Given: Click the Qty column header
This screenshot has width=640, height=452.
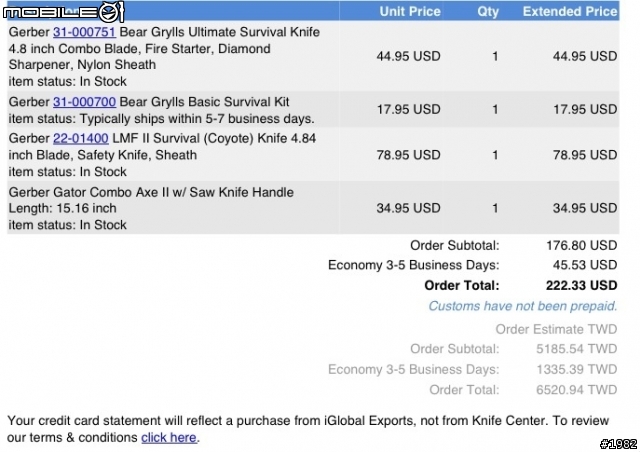Looking at the screenshot, I should pyautogui.click(x=488, y=11).
